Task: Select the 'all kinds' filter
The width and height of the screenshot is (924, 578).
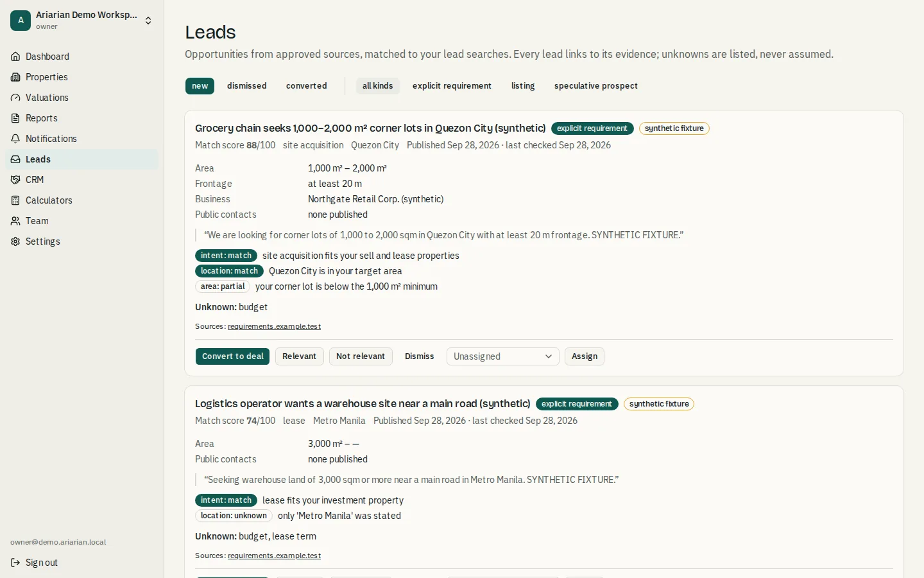Action: click(x=378, y=86)
